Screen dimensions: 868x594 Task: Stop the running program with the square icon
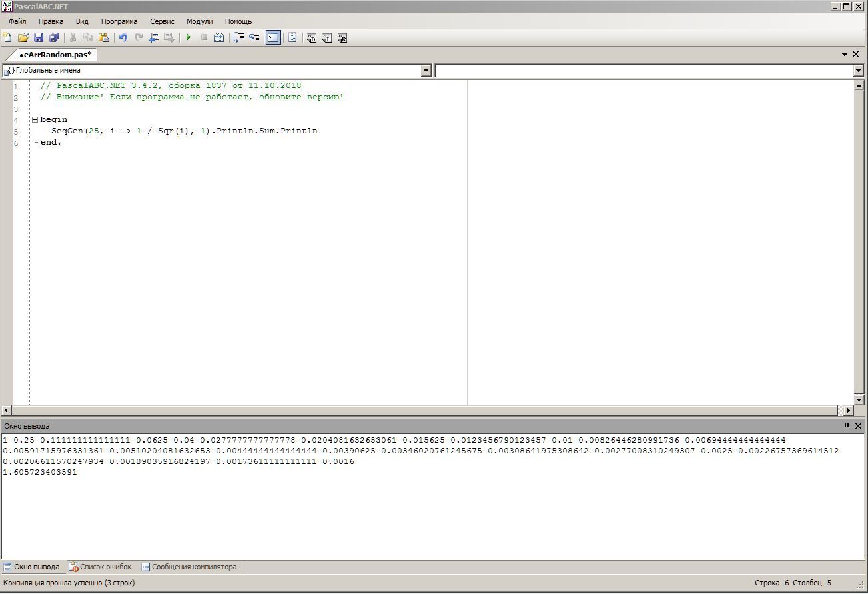click(204, 38)
